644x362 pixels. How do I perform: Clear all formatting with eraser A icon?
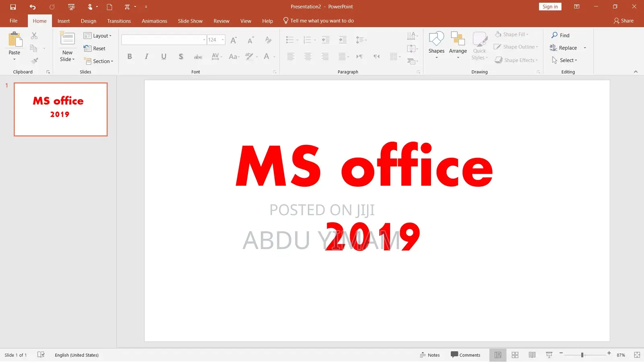[268, 40]
